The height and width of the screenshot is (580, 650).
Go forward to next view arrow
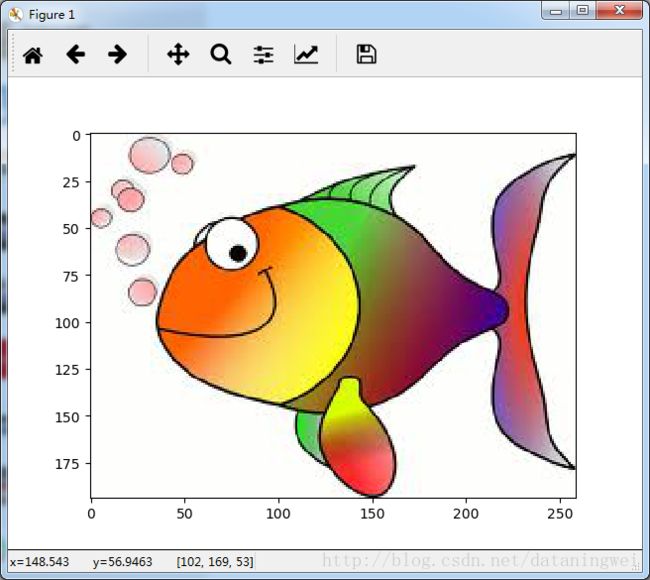(x=117, y=54)
